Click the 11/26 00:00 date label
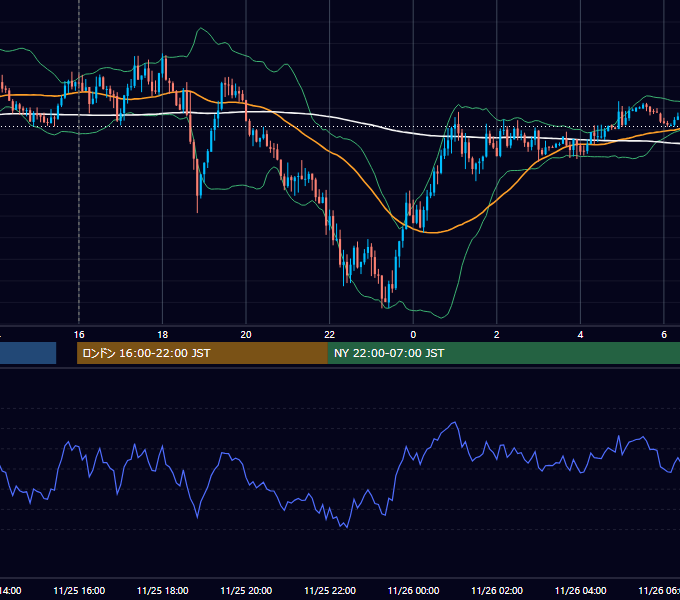The image size is (680, 600). pyautogui.click(x=413, y=590)
